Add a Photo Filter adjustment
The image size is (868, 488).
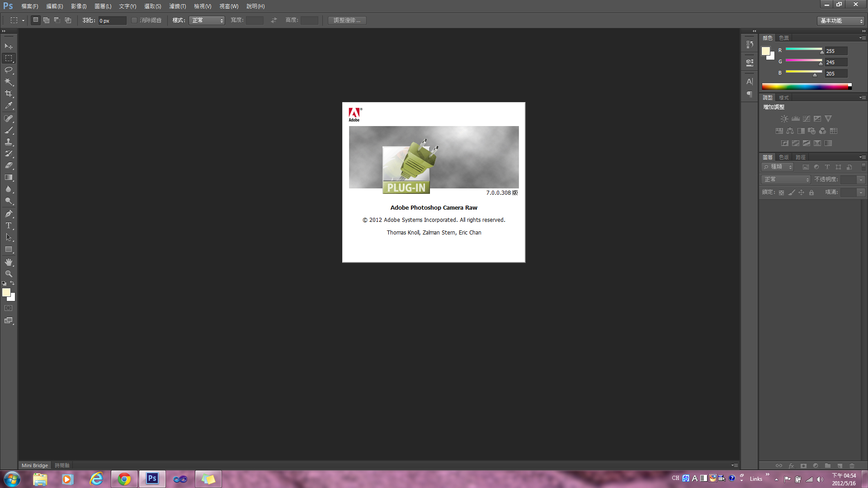tap(811, 131)
